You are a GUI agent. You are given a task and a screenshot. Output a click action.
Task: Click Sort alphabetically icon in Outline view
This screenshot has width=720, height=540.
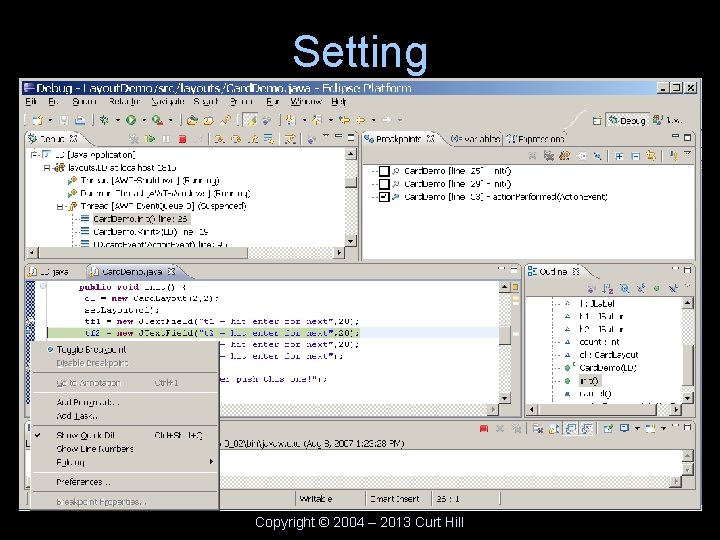[x=608, y=288]
